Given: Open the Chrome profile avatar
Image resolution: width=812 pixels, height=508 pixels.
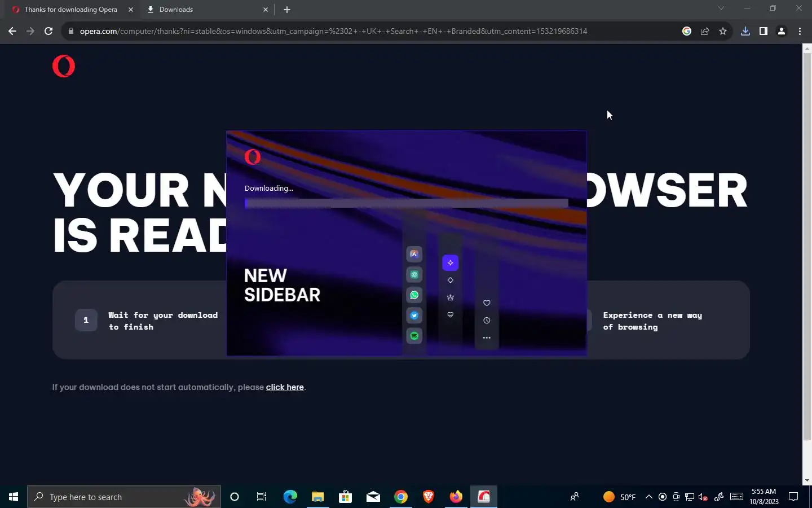Looking at the screenshot, I should 782,31.
